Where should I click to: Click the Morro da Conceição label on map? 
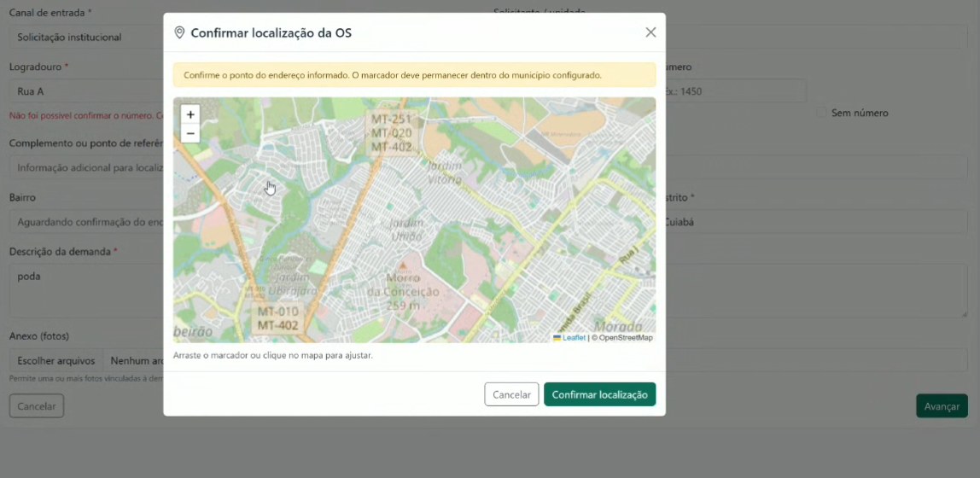(403, 291)
